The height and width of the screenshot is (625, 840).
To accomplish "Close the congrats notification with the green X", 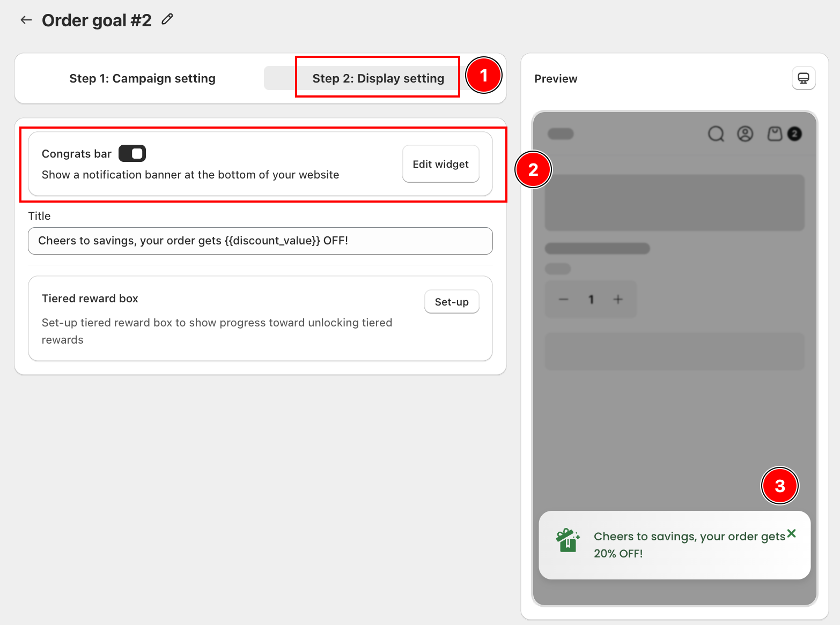I will coord(791,533).
